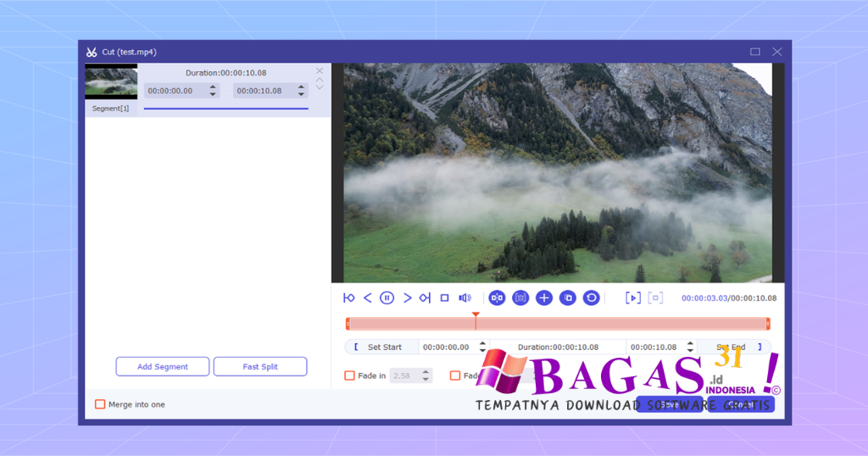The image size is (868, 456).
Task: Decrease the Fade in value with down arrow
Action: [426, 380]
